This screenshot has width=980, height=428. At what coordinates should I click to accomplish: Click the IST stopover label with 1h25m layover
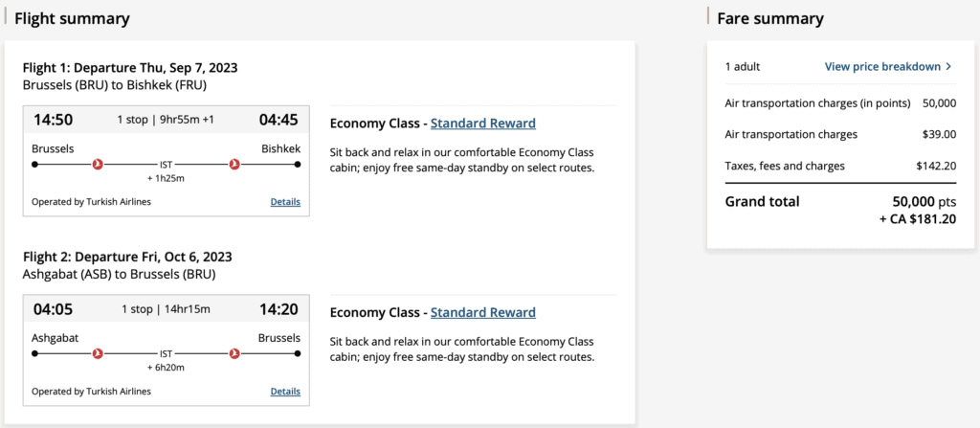166,165
